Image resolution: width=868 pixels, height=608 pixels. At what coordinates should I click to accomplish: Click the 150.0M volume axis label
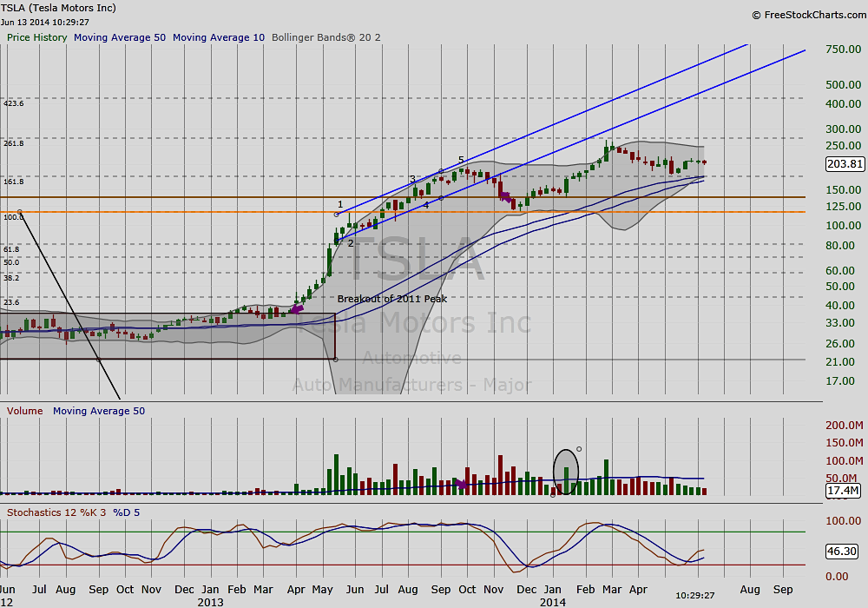point(845,443)
